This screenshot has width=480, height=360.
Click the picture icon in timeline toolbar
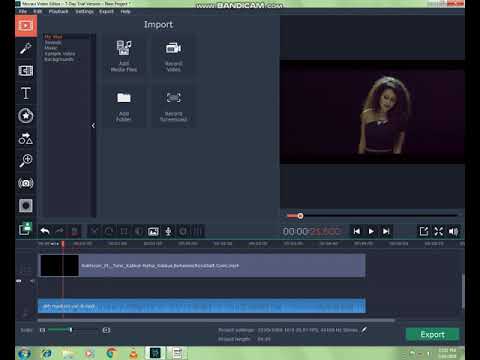pyautogui.click(x=153, y=231)
